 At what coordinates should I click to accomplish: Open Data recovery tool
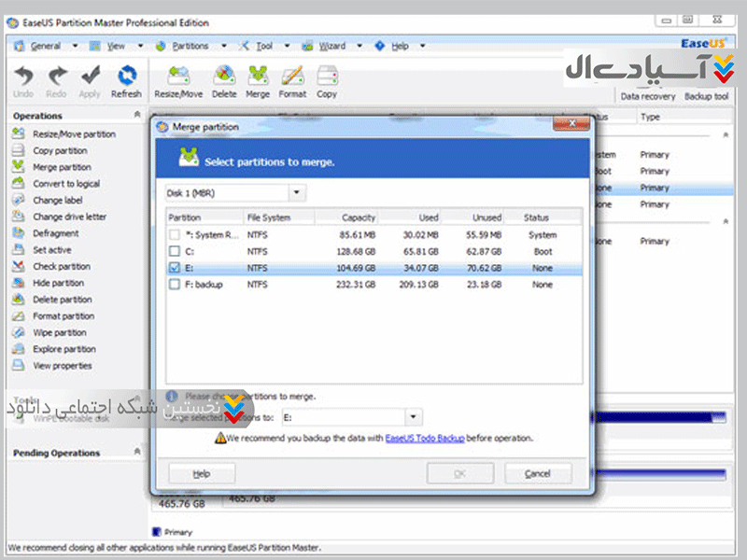[x=648, y=96]
